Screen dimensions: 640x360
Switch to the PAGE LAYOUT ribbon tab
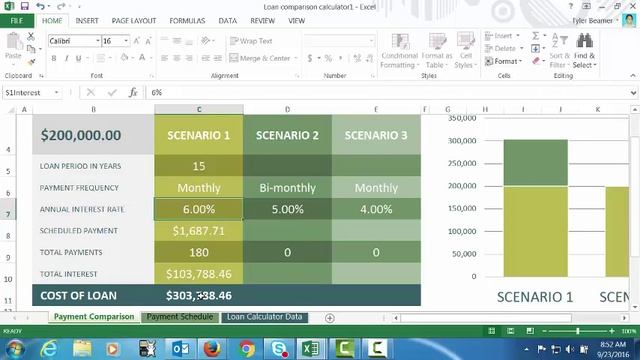tap(134, 21)
